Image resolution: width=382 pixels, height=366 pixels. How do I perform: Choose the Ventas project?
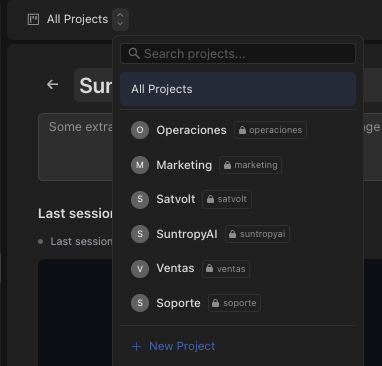point(238,269)
